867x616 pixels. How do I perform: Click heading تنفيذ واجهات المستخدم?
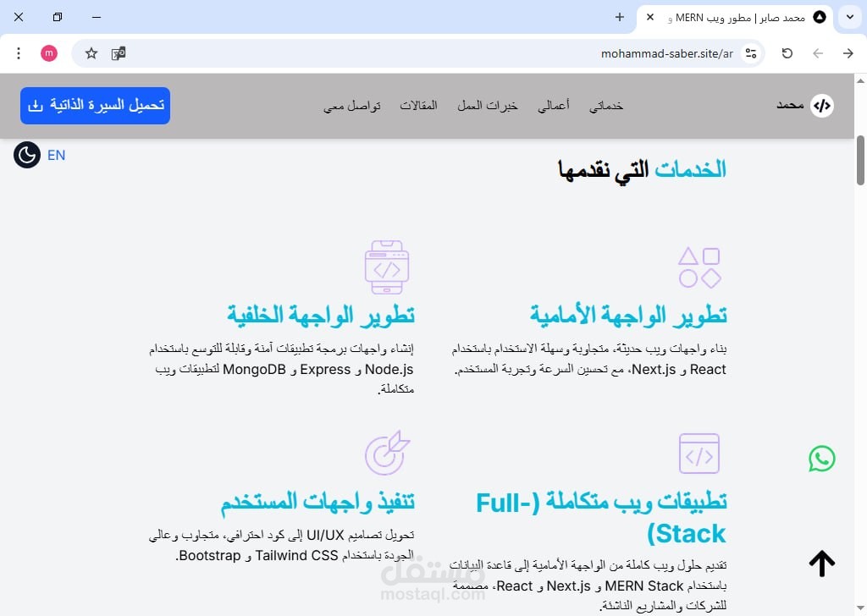click(x=318, y=502)
